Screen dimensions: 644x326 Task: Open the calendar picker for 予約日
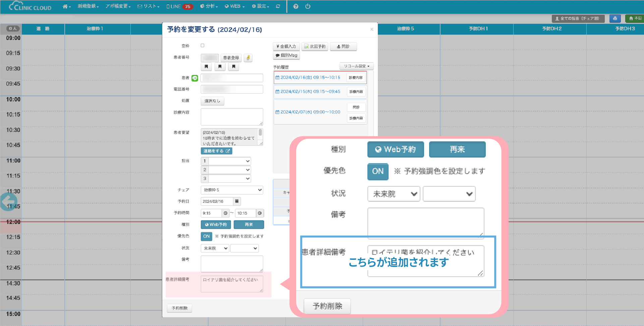point(237,201)
